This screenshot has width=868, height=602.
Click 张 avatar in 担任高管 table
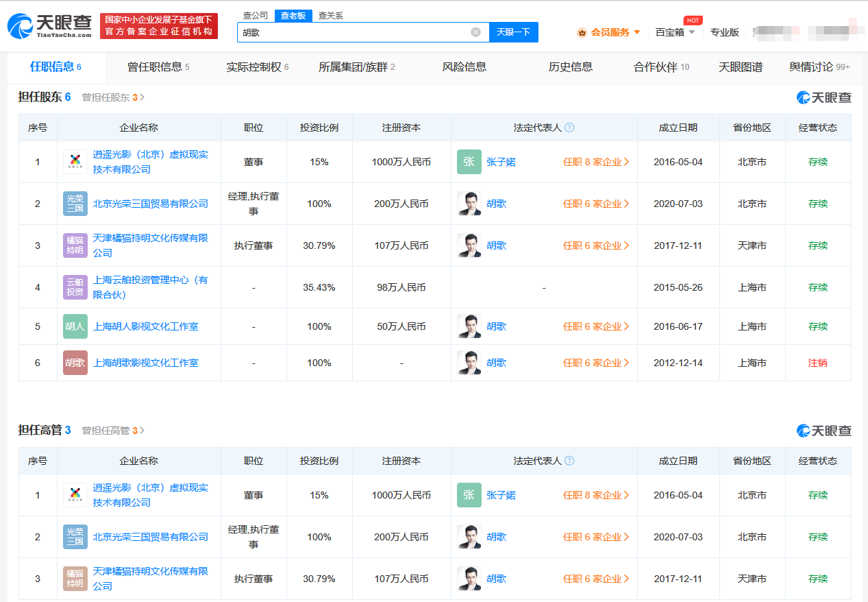click(x=469, y=495)
